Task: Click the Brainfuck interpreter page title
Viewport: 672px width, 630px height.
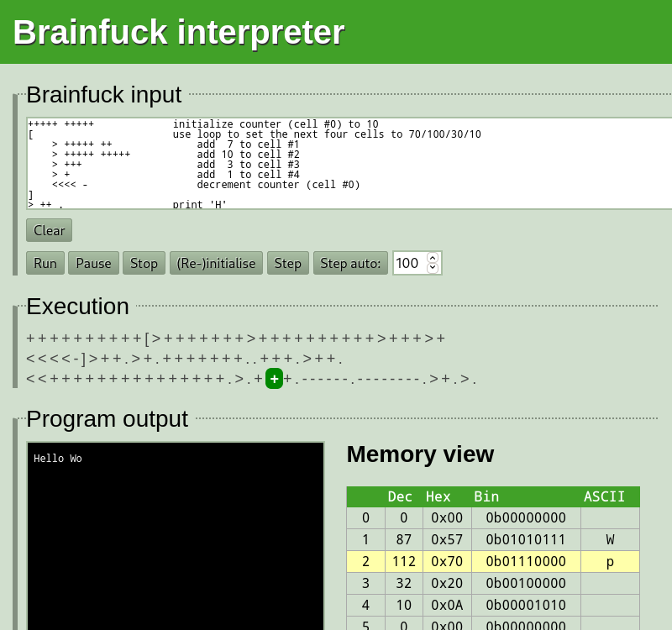Action: [177, 32]
